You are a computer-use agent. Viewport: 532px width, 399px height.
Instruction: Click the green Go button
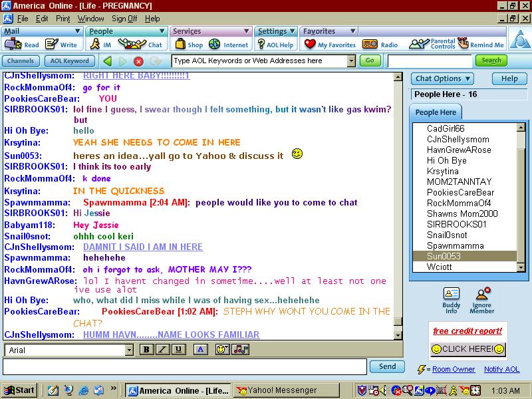click(370, 61)
